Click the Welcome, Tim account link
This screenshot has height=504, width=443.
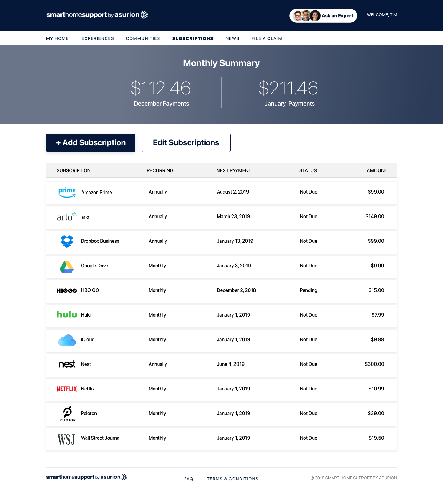(382, 15)
